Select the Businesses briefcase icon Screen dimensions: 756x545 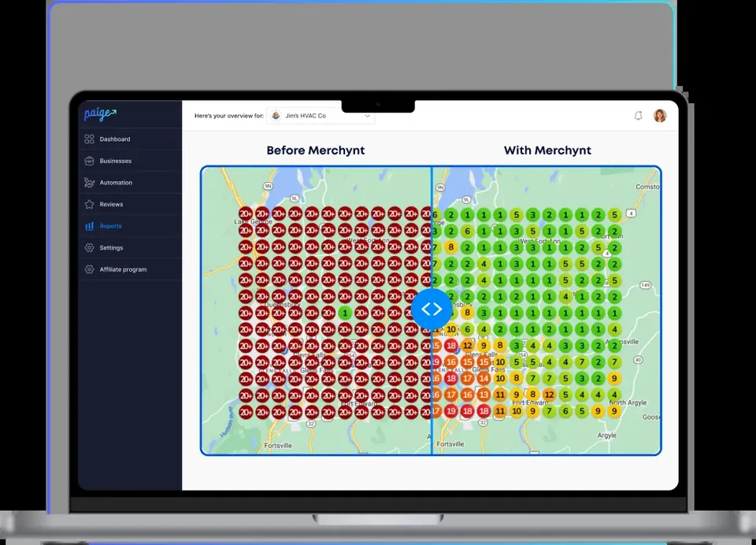(89, 161)
